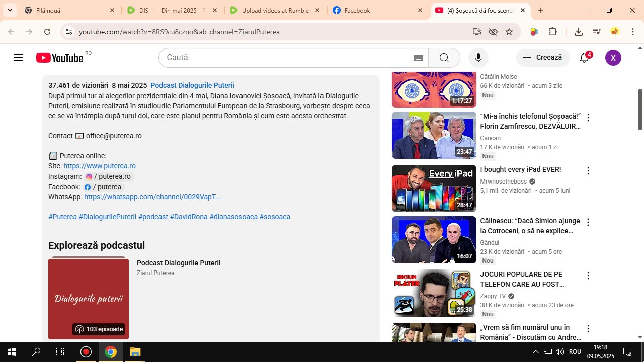644x362 pixels.
Task: Open the YouTube hamburger guide menu
Action: 18,58
